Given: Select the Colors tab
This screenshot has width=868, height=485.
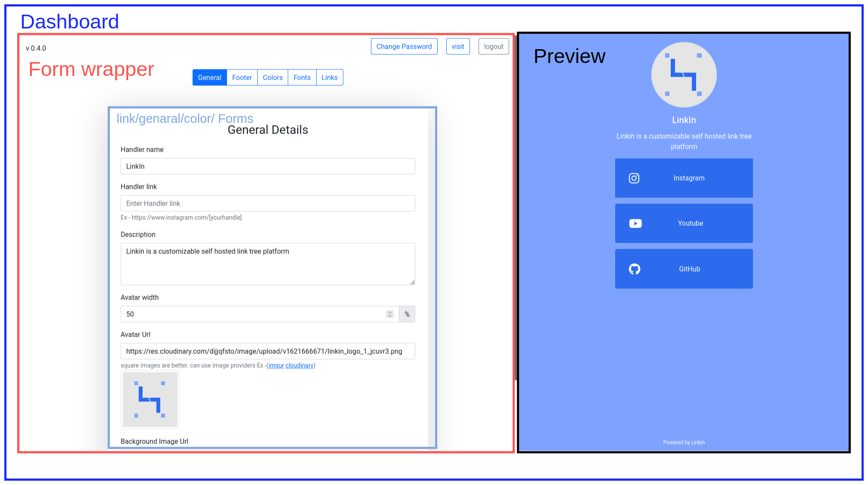Looking at the screenshot, I should (272, 77).
